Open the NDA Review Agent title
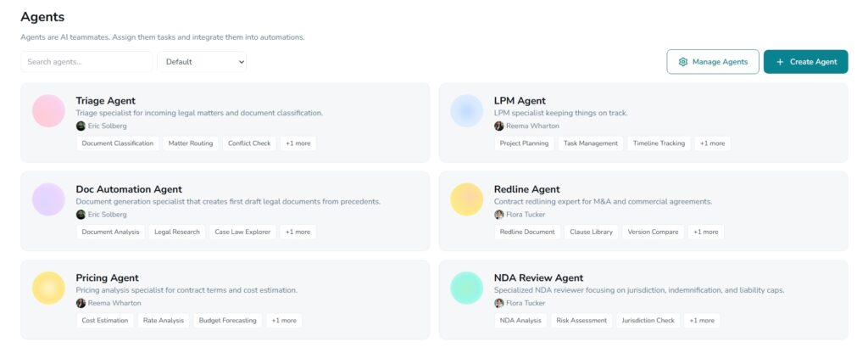The image size is (868, 353). [x=550, y=277]
